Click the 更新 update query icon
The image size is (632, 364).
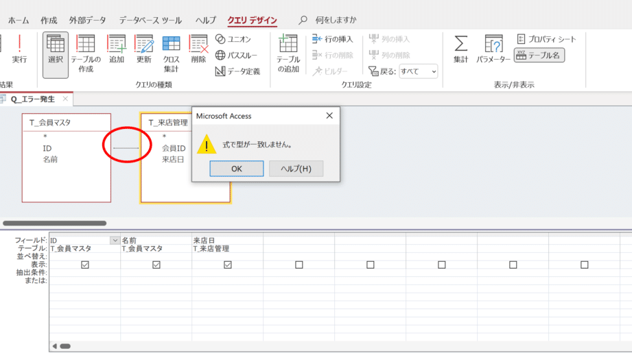coord(144,49)
